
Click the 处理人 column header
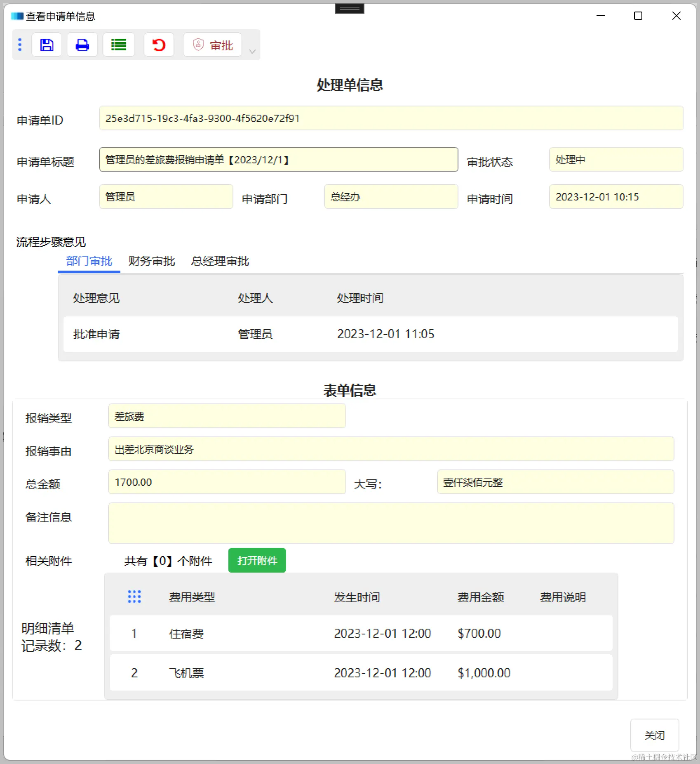click(x=255, y=298)
